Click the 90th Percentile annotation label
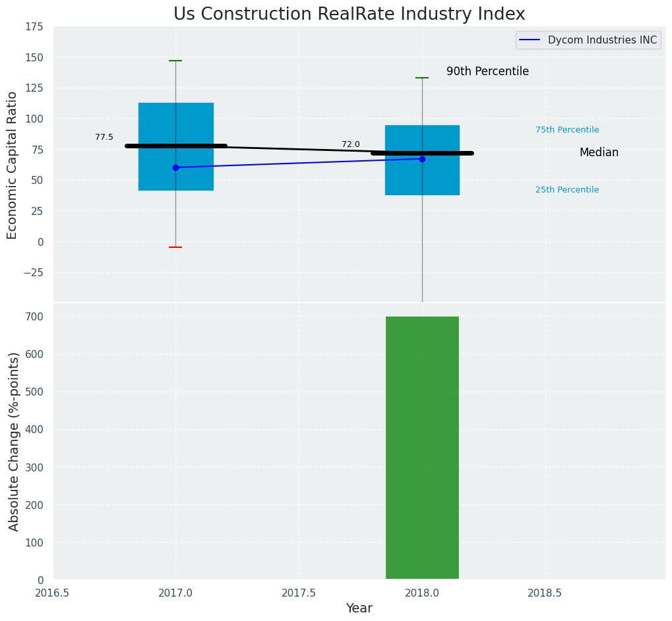Viewport: 672px width, 621px height. [487, 72]
